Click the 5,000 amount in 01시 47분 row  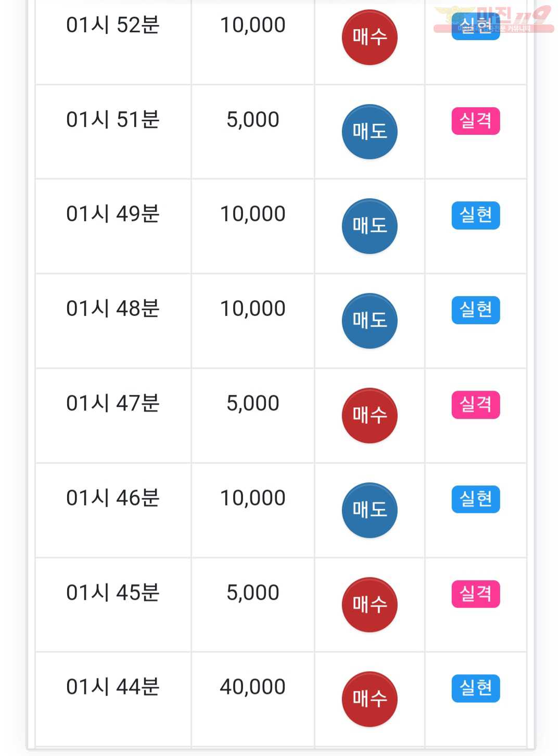point(253,403)
